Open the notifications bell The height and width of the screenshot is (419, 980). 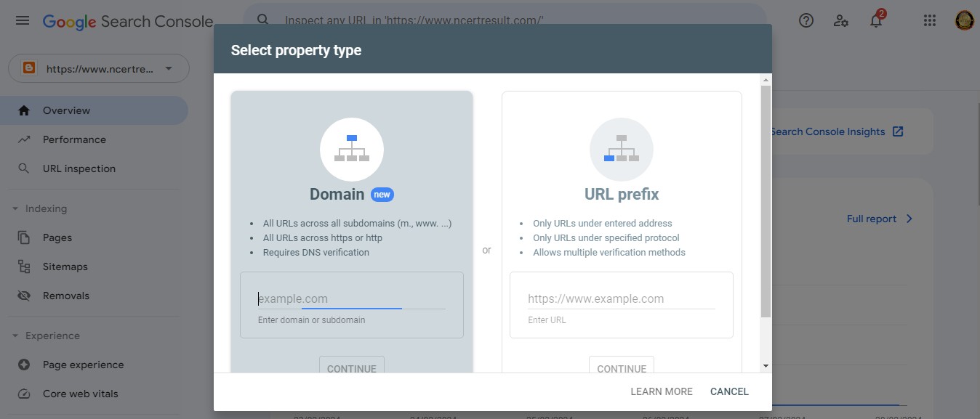(x=876, y=20)
